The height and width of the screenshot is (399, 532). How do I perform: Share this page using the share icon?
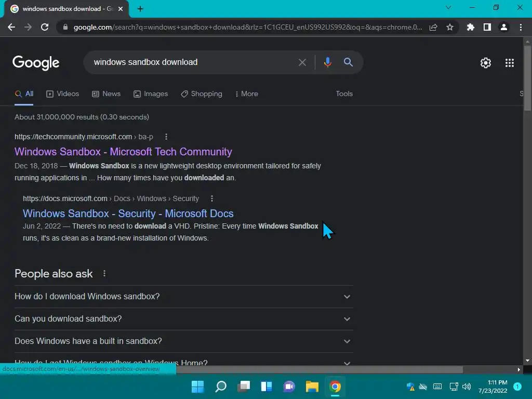(433, 27)
